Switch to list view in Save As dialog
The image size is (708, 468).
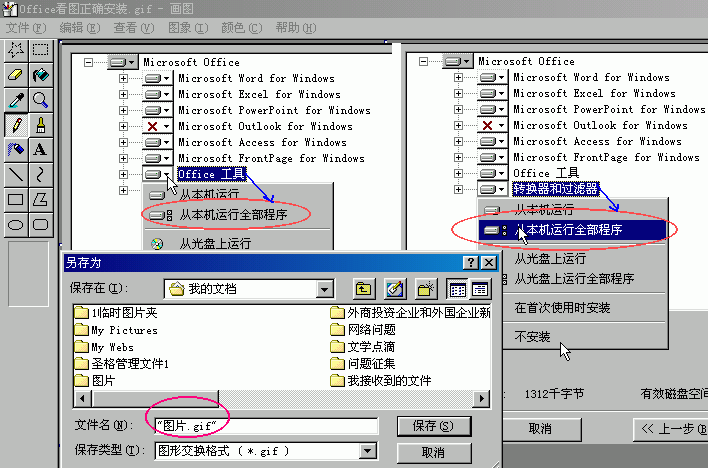(x=457, y=289)
